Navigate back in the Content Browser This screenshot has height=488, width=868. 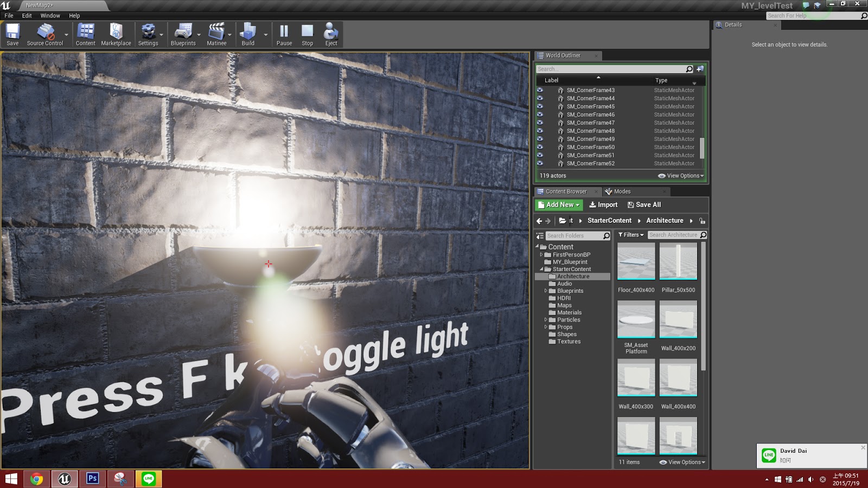click(x=539, y=221)
